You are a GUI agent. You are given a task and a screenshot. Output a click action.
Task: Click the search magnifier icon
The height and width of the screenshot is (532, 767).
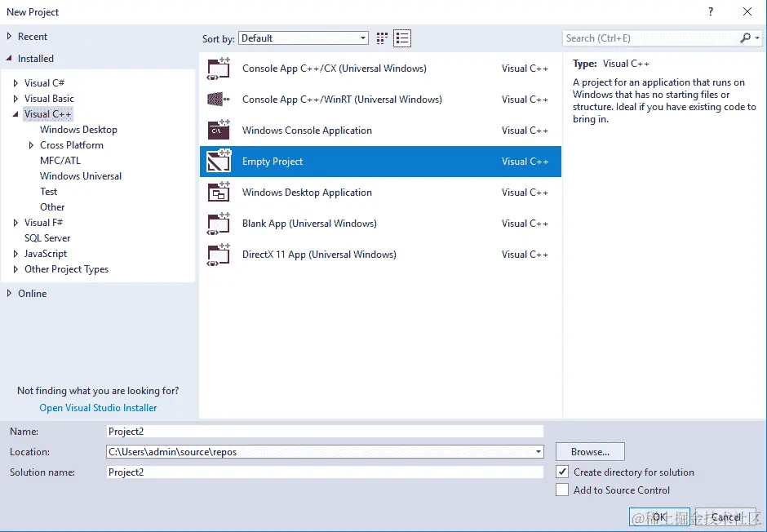coord(746,38)
